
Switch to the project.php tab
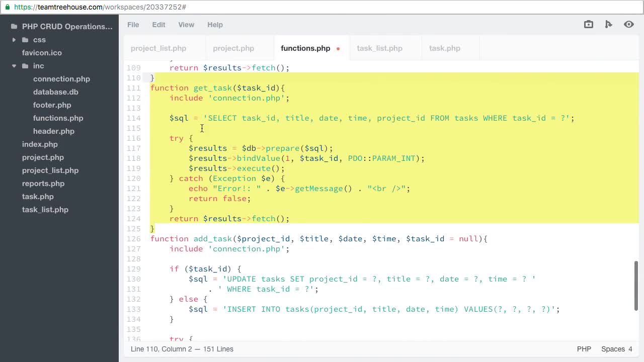(x=233, y=48)
